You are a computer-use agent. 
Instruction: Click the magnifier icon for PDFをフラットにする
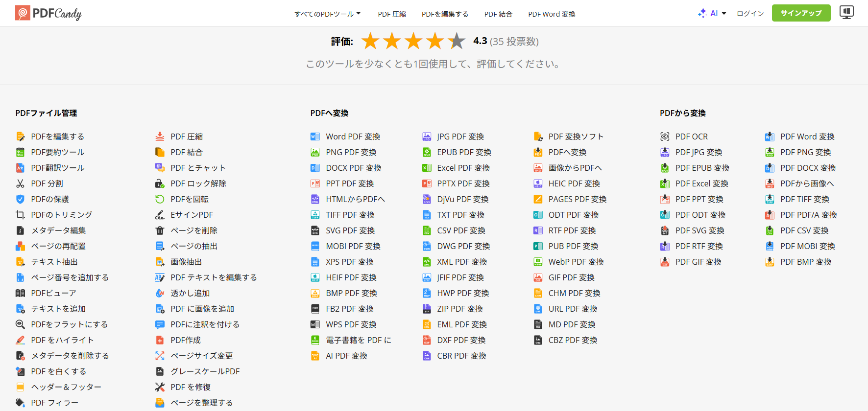(x=20, y=324)
